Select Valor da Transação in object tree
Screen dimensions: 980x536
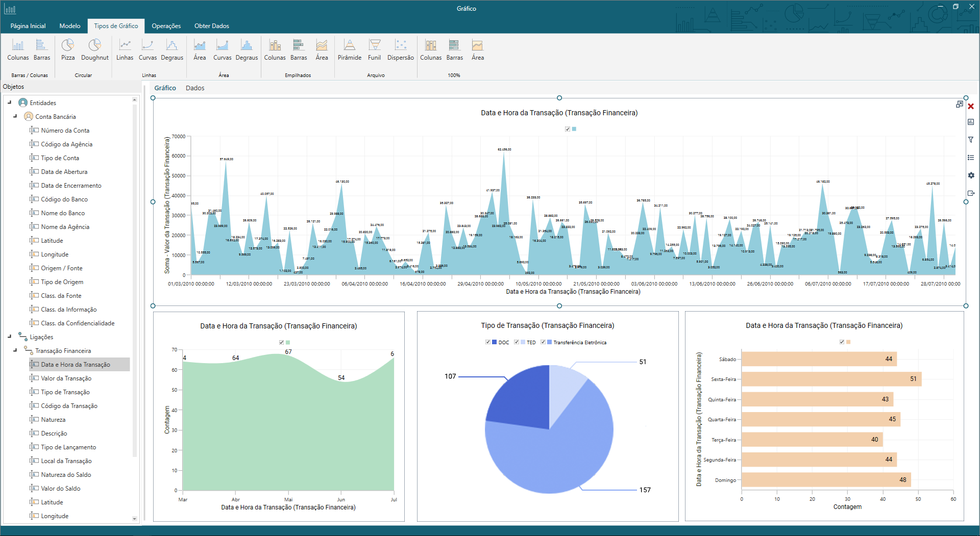pyautogui.click(x=66, y=378)
